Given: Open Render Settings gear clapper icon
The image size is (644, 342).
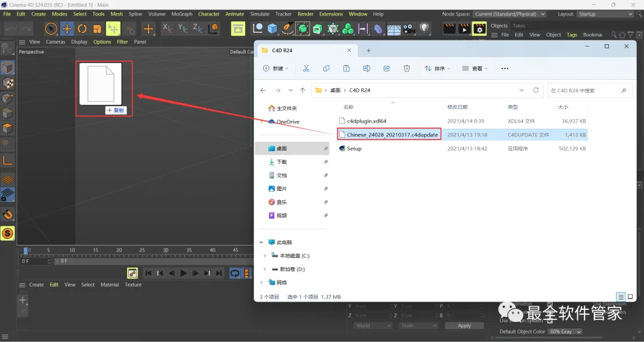Looking at the screenshot, I should [479, 29].
